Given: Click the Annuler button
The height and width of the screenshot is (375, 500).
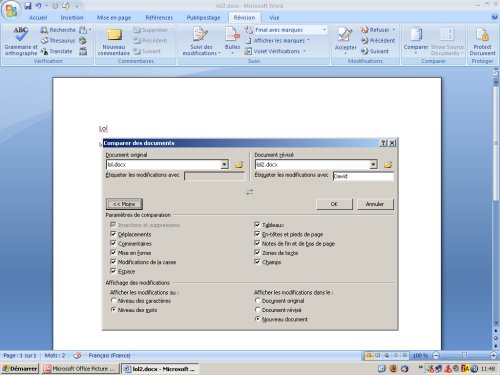Looking at the screenshot, I should tap(375, 204).
